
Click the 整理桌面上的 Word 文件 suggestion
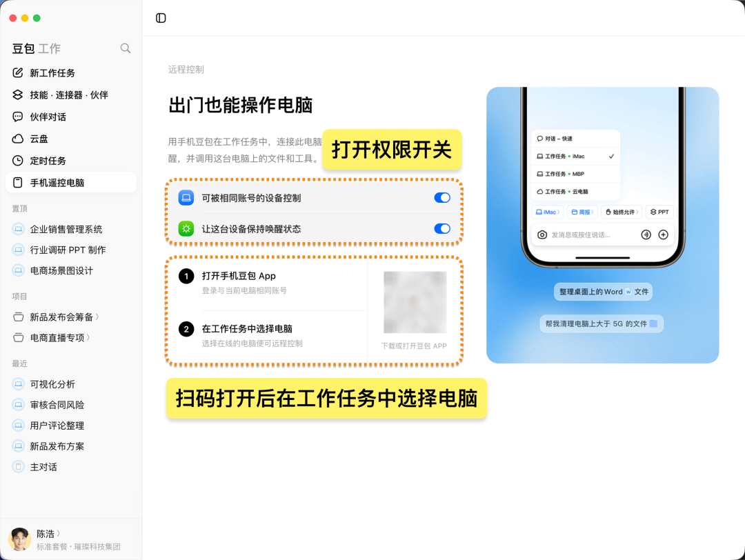[x=603, y=292]
